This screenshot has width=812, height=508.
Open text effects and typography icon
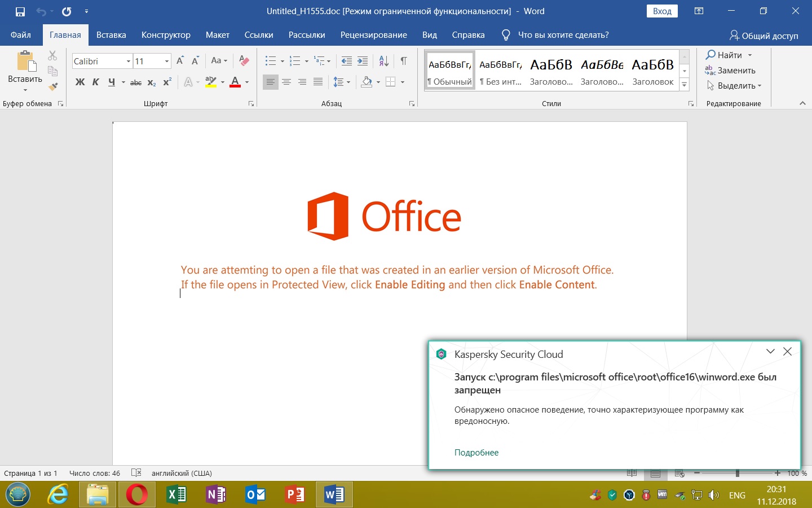[188, 82]
